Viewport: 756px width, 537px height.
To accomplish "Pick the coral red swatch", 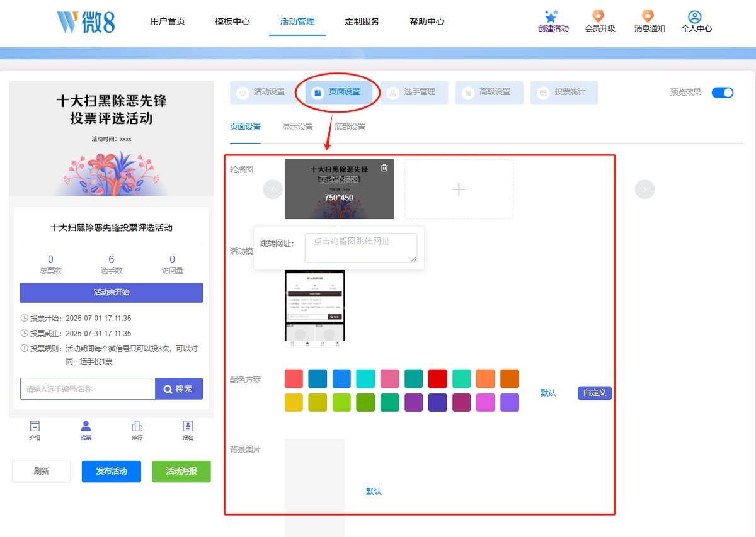I will click(294, 379).
